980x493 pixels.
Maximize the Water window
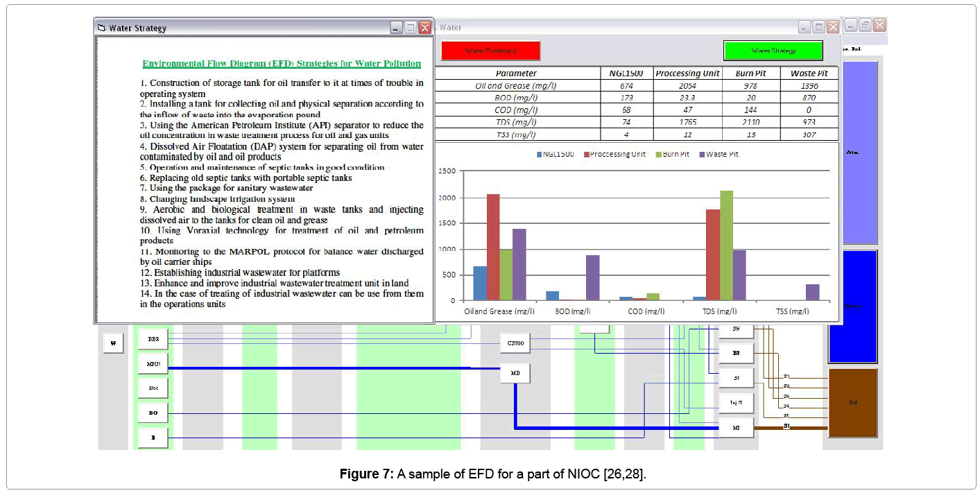click(x=818, y=28)
